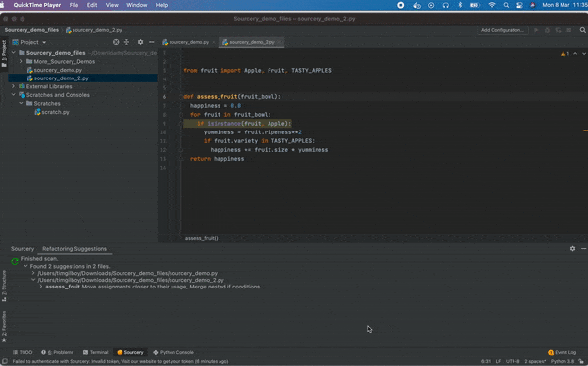Click the search everywhere magnifier icon
588x366 pixels.
click(582, 30)
